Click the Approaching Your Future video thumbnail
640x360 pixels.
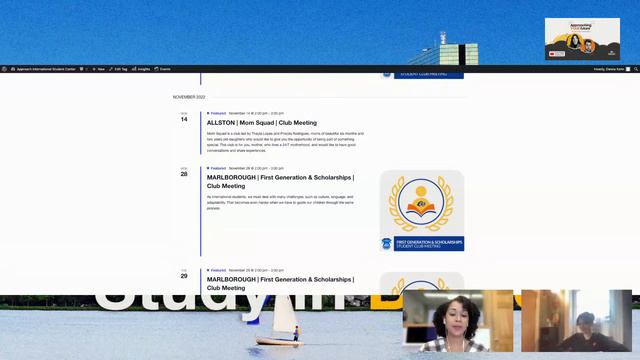coord(582,39)
